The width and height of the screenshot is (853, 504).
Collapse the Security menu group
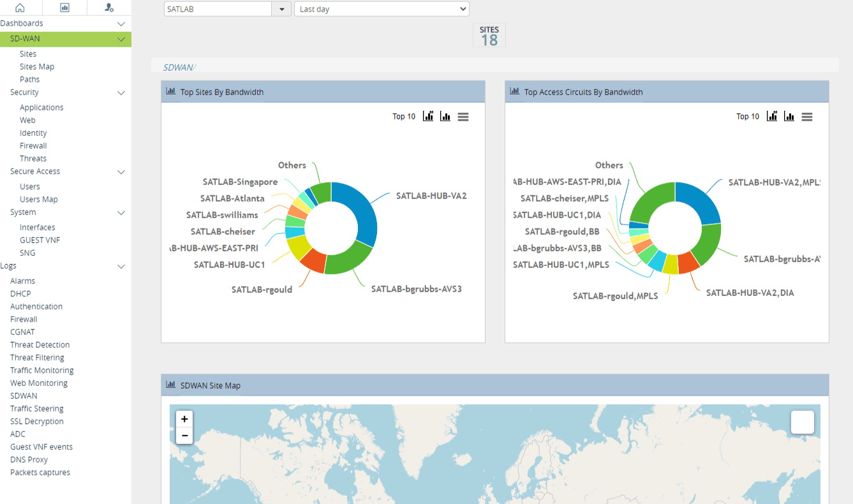121,93
